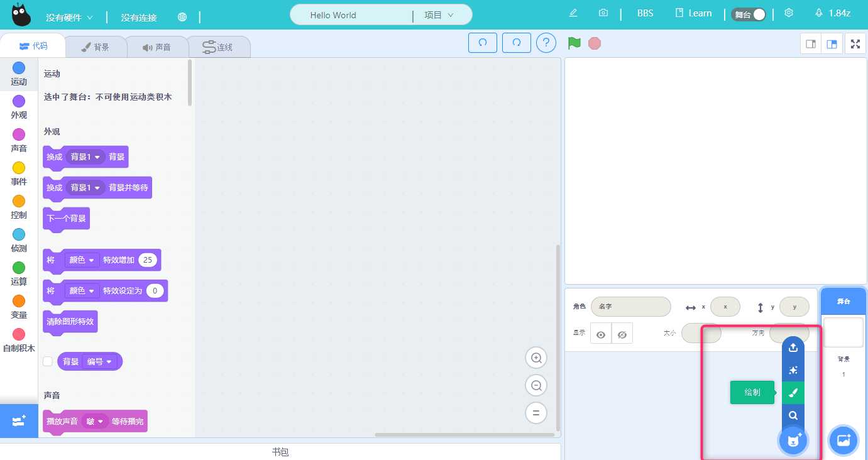The width and height of the screenshot is (868, 460).
Task: Open the Learn link
Action: click(693, 13)
